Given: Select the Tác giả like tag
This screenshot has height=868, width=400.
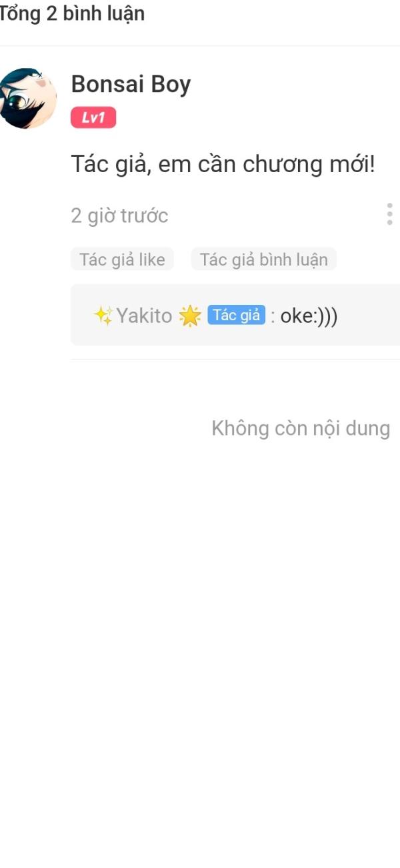Looking at the screenshot, I should (x=122, y=259).
